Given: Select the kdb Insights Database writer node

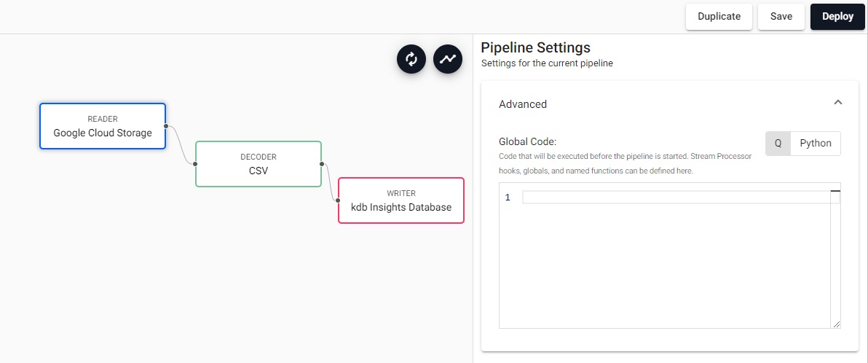Looking at the screenshot, I should tap(401, 200).
